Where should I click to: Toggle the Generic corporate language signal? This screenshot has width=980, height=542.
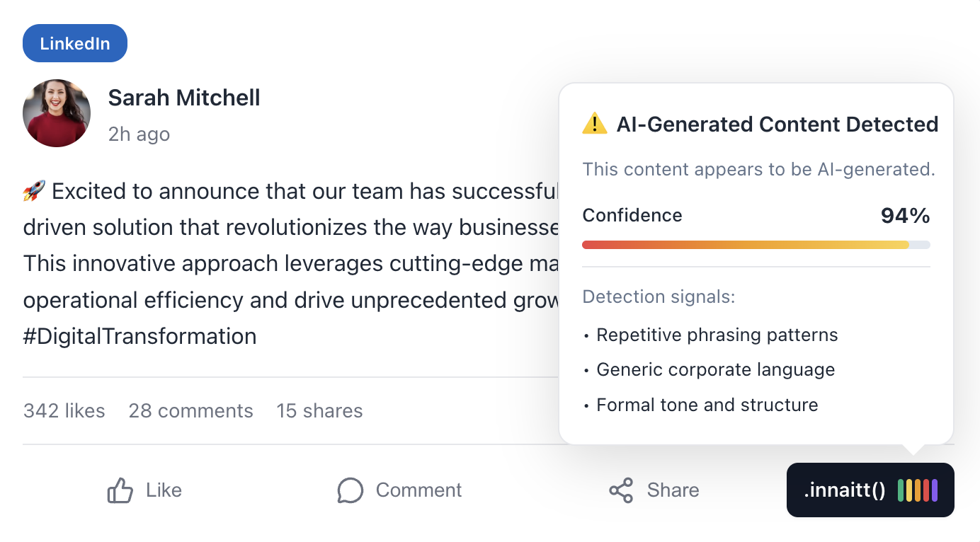[x=715, y=369]
